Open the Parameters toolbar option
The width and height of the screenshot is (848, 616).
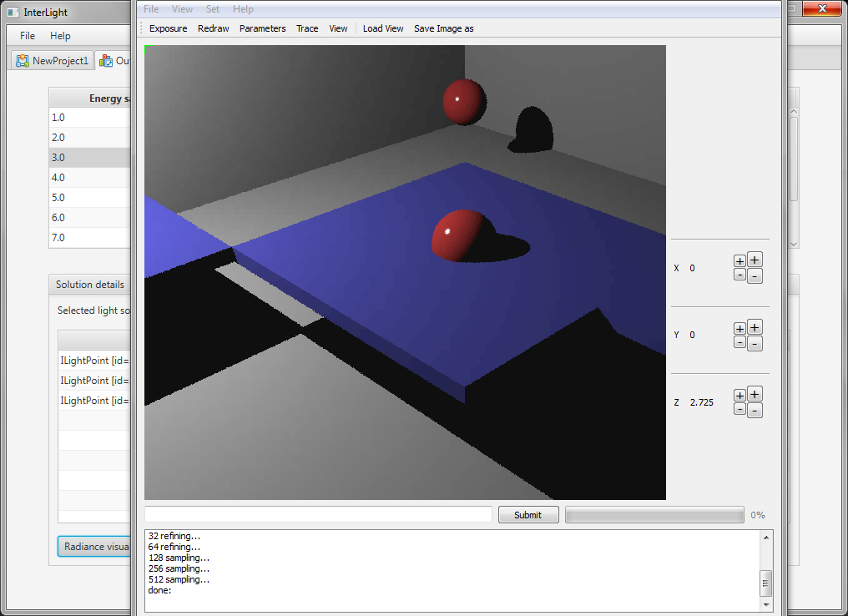(x=262, y=28)
